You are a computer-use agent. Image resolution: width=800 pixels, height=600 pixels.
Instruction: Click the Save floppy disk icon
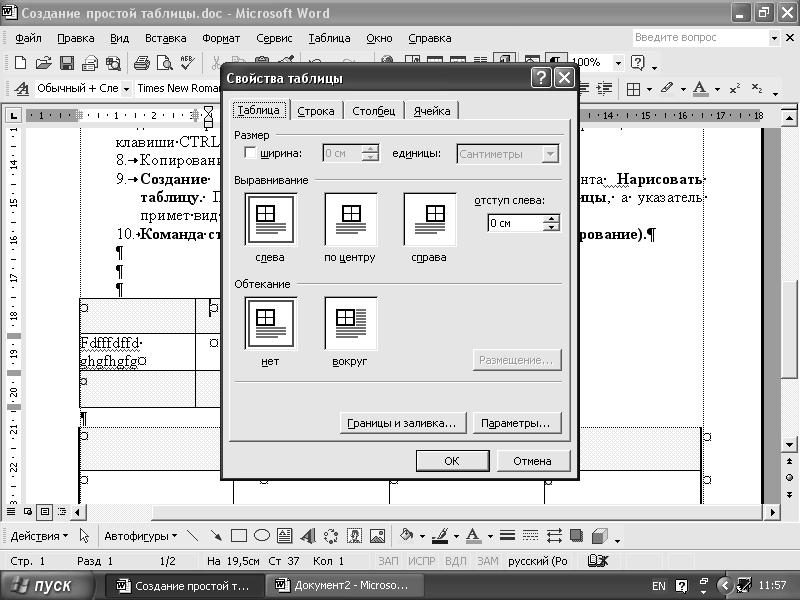pos(67,63)
